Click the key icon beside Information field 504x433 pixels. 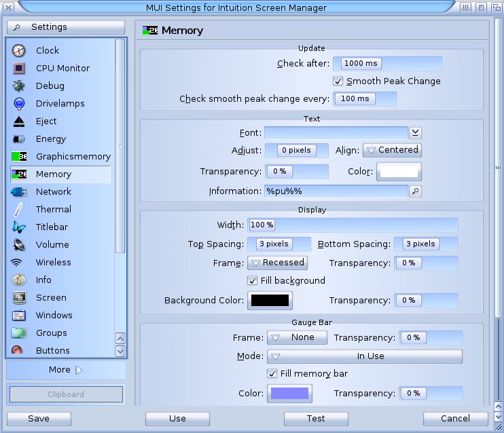click(415, 191)
